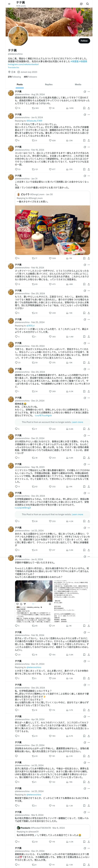
Task: Switch to the Media tab
Action: (x=78, y=84)
